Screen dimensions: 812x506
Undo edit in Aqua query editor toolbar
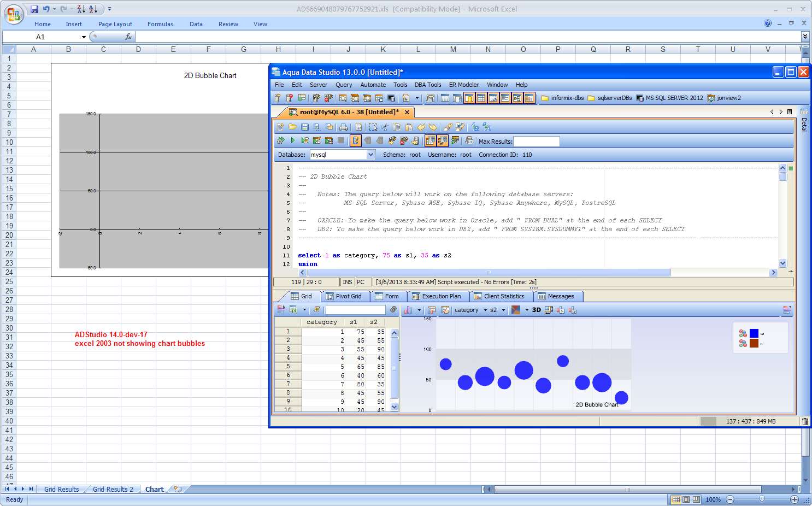pyautogui.click(x=421, y=127)
